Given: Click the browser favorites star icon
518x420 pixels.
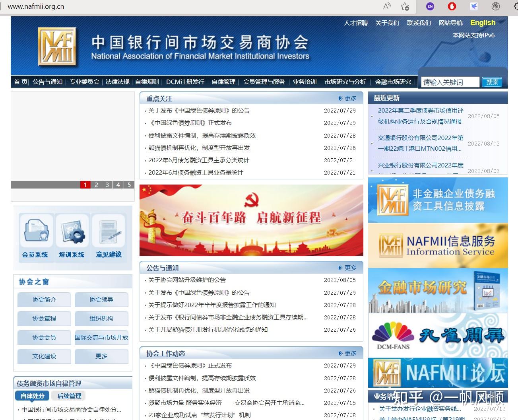Looking at the screenshot, I should pos(405,6).
